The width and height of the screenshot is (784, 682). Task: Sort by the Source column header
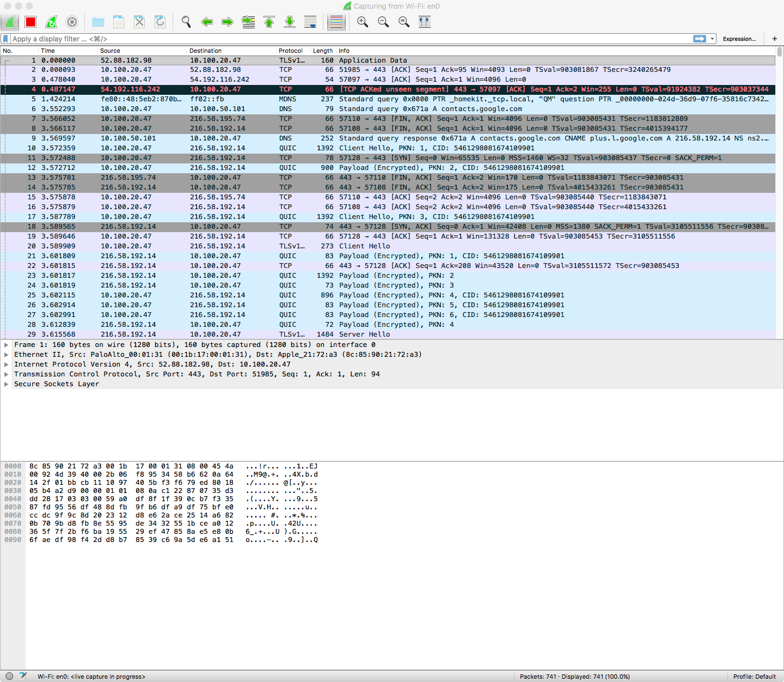tap(143, 51)
